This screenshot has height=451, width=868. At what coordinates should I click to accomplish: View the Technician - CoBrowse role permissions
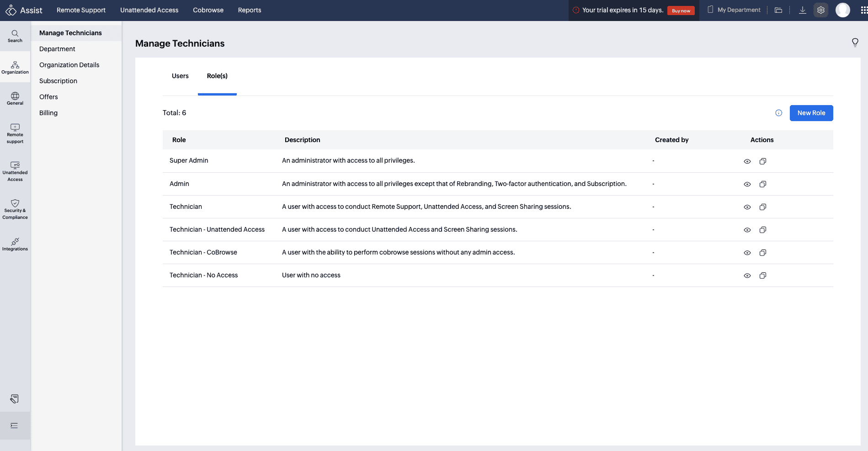(747, 253)
